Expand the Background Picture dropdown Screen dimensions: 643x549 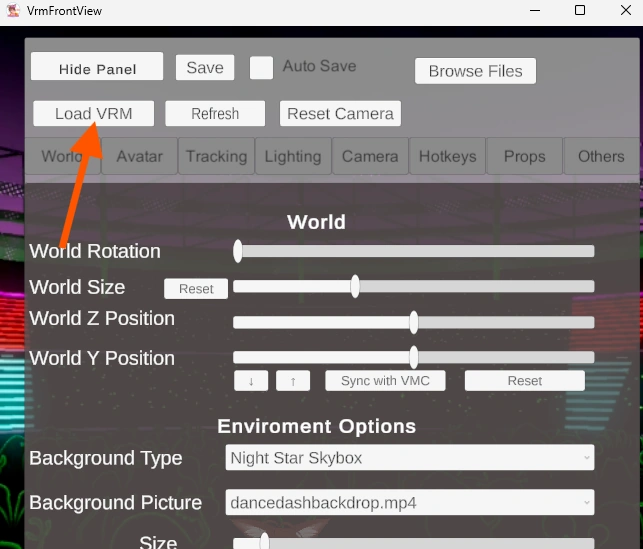pos(409,502)
